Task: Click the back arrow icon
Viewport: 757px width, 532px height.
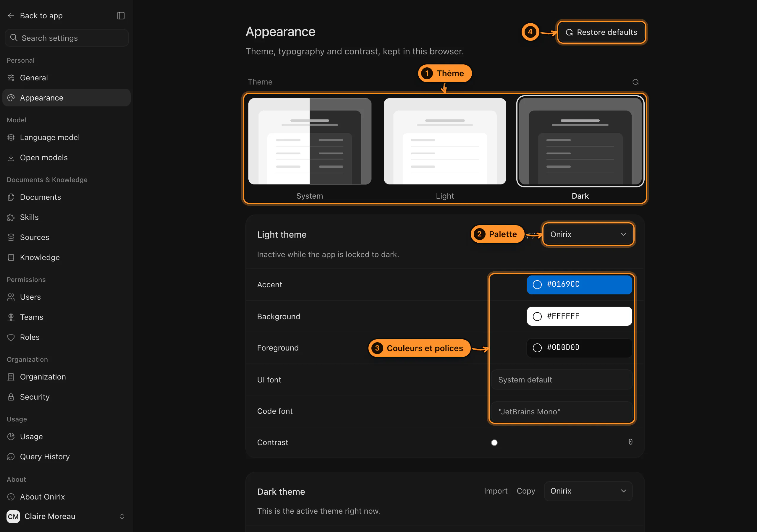Action: 11,15
